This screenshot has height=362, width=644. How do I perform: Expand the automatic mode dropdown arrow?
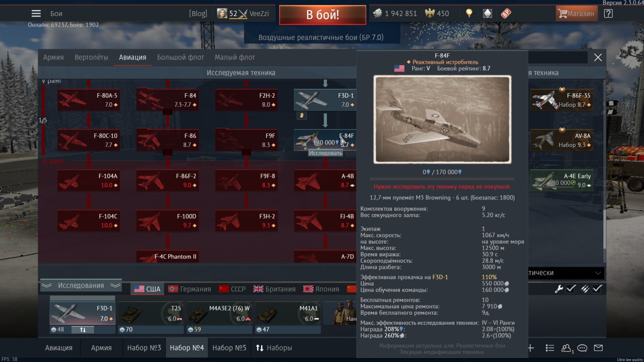tap(598, 273)
